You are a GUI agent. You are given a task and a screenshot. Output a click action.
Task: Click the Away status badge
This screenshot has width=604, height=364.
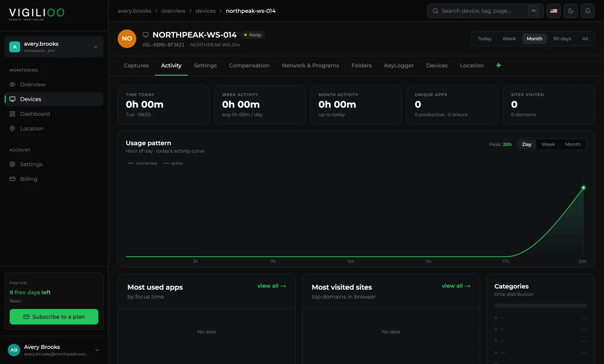253,35
